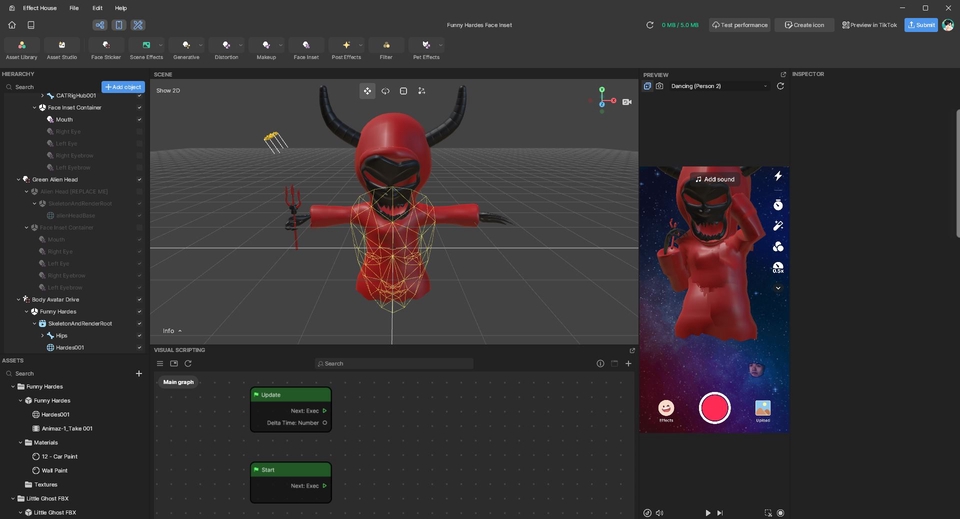Screen dimensions: 960x519
Task: Toggle the phone preview panel icon
Action: tap(119, 25)
